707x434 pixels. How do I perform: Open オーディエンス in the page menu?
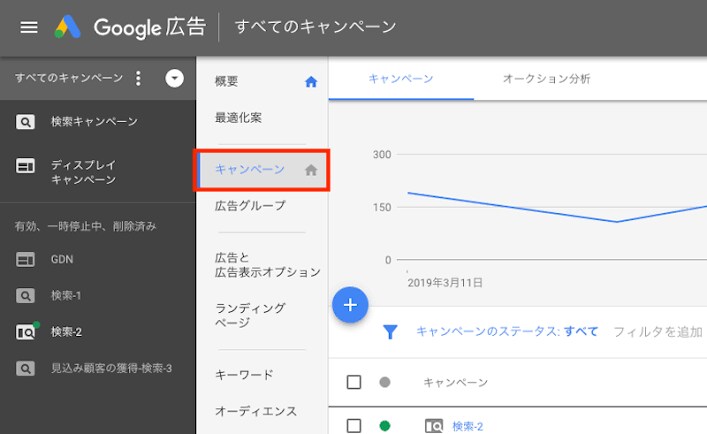point(256,411)
